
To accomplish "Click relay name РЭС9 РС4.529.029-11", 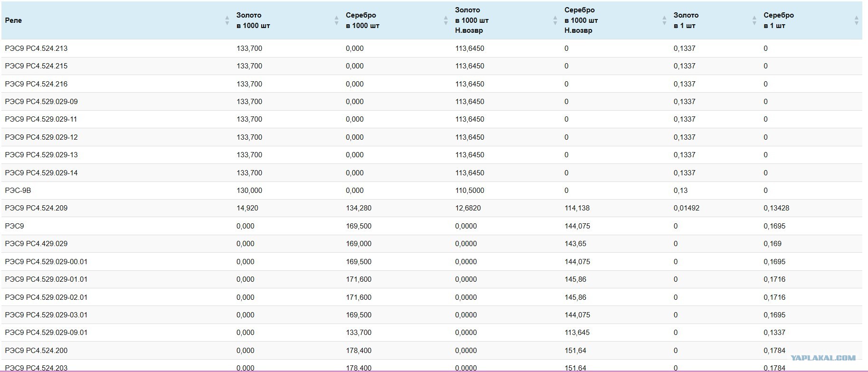I will 41,119.
